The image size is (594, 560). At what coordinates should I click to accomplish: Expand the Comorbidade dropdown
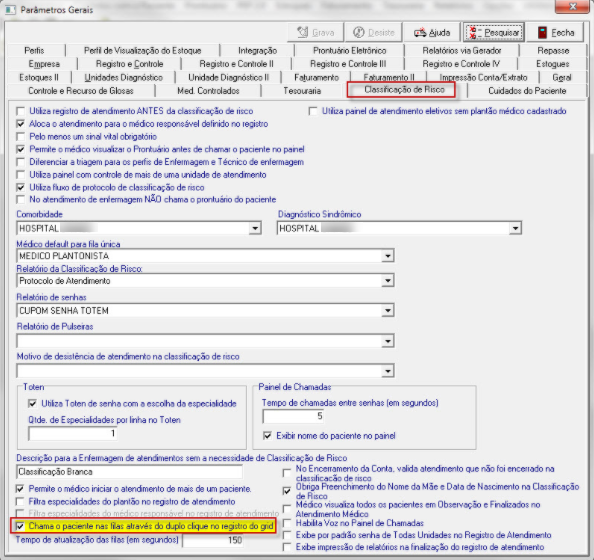255,228
